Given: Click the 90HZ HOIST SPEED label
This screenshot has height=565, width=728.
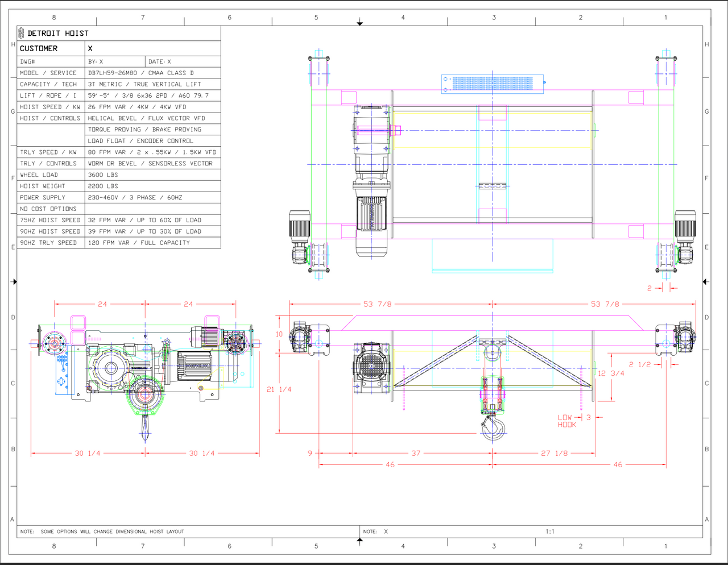Looking at the screenshot, I should [x=50, y=232].
